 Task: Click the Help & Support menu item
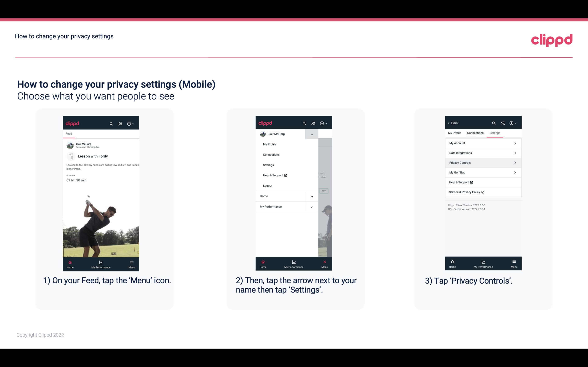274,175
